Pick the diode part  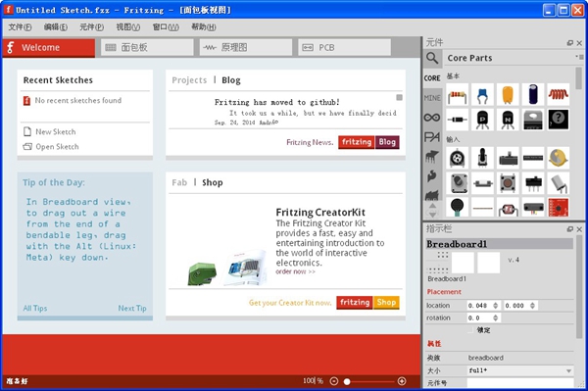tap(458, 120)
